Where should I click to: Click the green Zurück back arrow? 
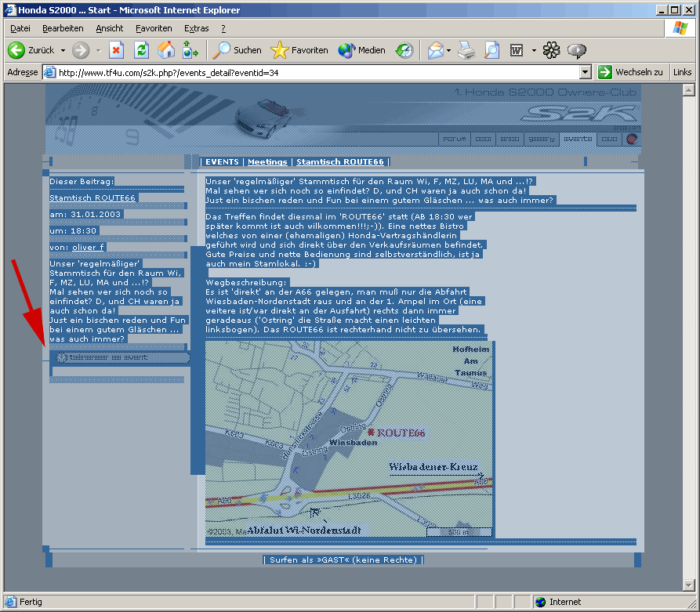click(17, 50)
